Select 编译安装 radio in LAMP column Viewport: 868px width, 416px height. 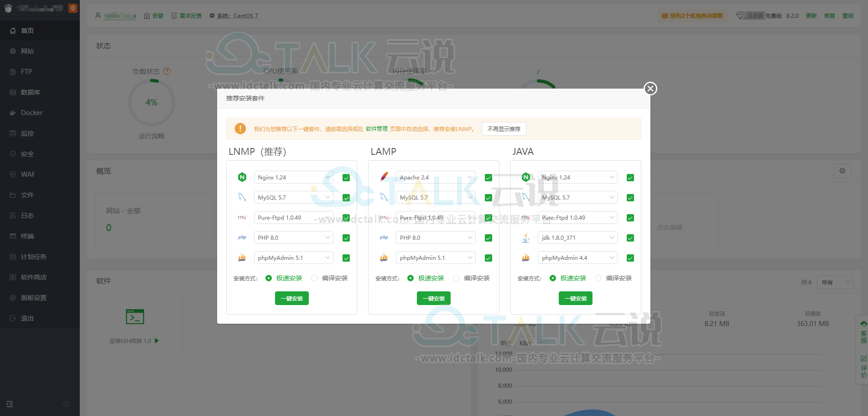pos(456,278)
